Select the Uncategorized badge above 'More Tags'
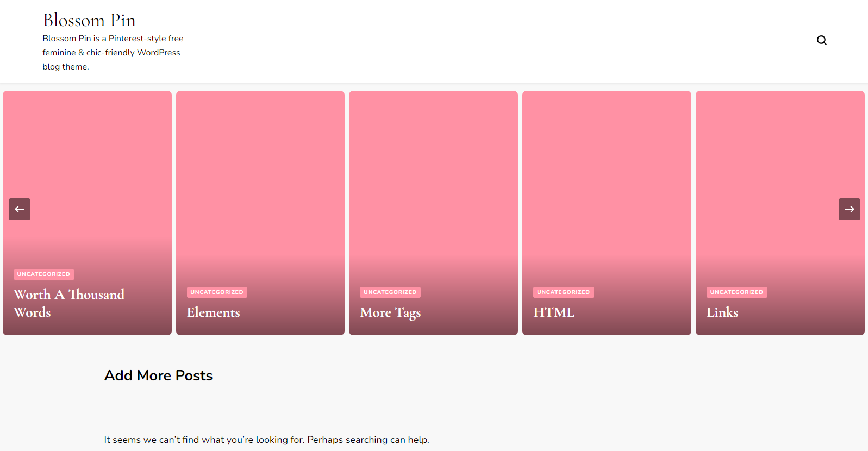 (x=390, y=292)
